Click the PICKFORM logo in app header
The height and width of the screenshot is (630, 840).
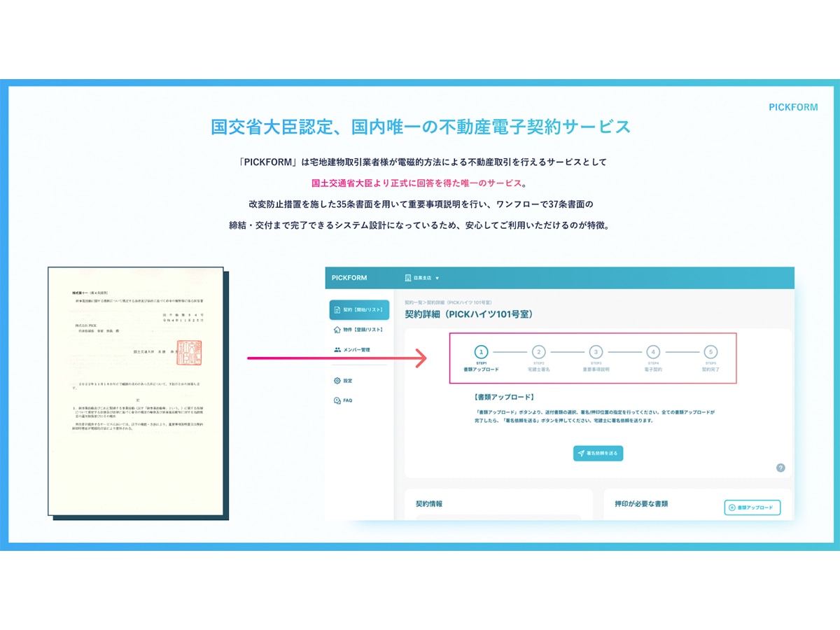coord(349,278)
